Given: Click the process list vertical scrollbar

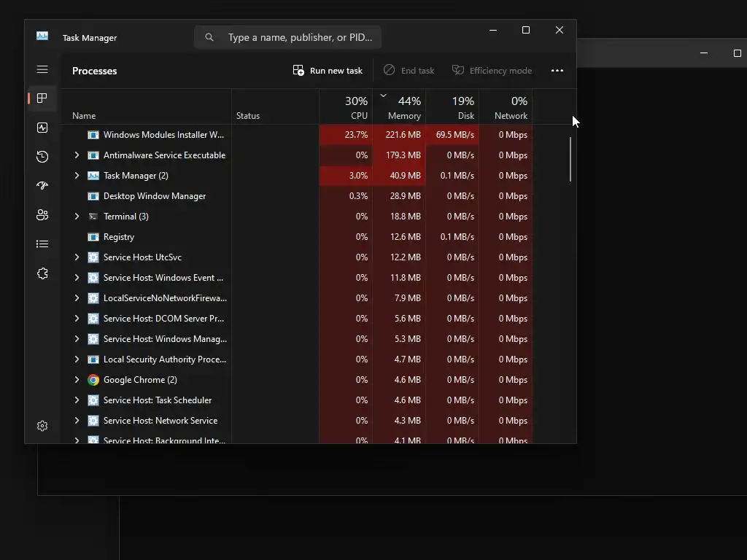Looking at the screenshot, I should tap(570, 159).
